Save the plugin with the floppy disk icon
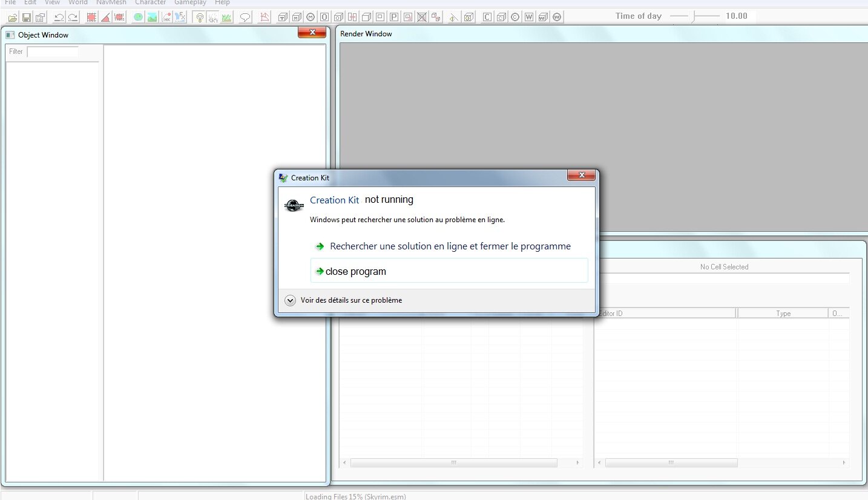 (x=27, y=17)
